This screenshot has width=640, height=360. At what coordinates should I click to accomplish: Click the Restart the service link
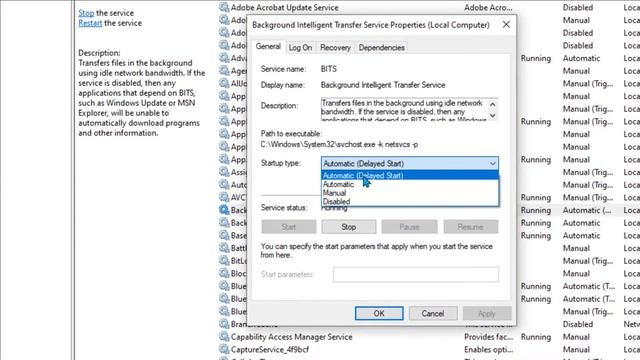tap(90, 23)
